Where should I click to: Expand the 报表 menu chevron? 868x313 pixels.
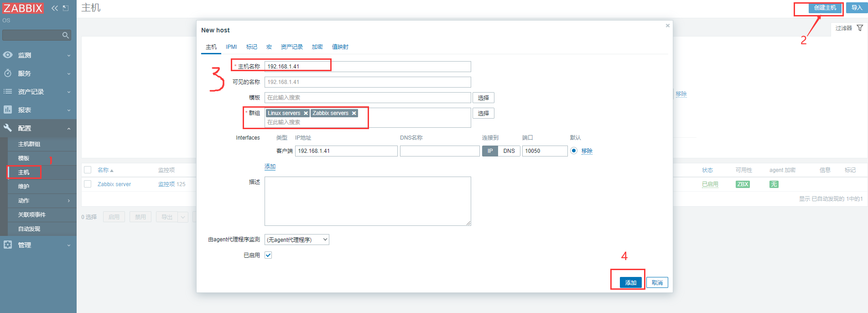click(x=69, y=110)
